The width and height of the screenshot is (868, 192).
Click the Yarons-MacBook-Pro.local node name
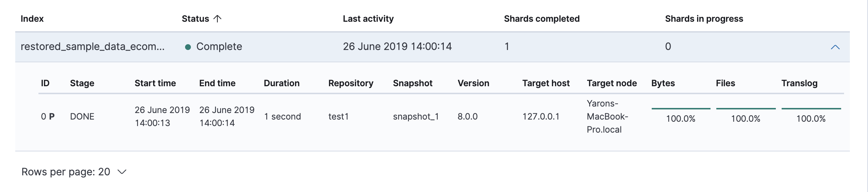607,117
